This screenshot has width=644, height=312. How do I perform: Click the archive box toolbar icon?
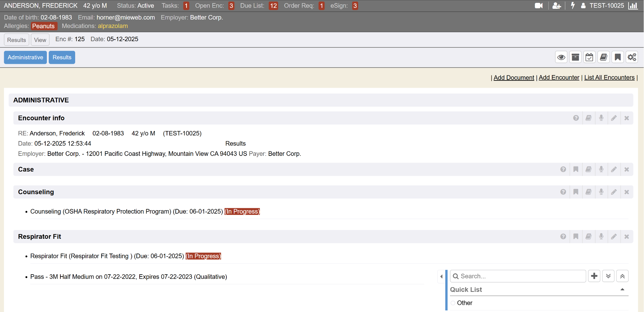[x=575, y=57]
